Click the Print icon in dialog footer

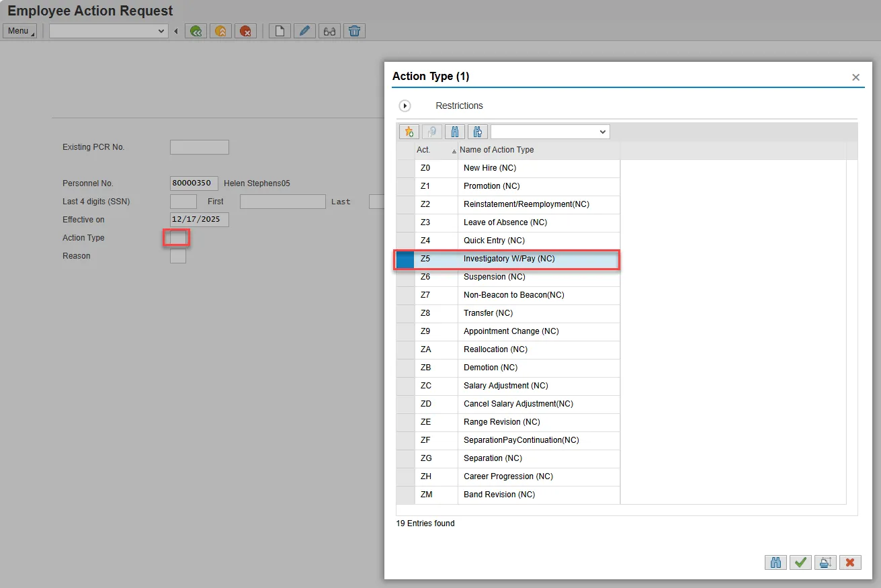coord(825,562)
